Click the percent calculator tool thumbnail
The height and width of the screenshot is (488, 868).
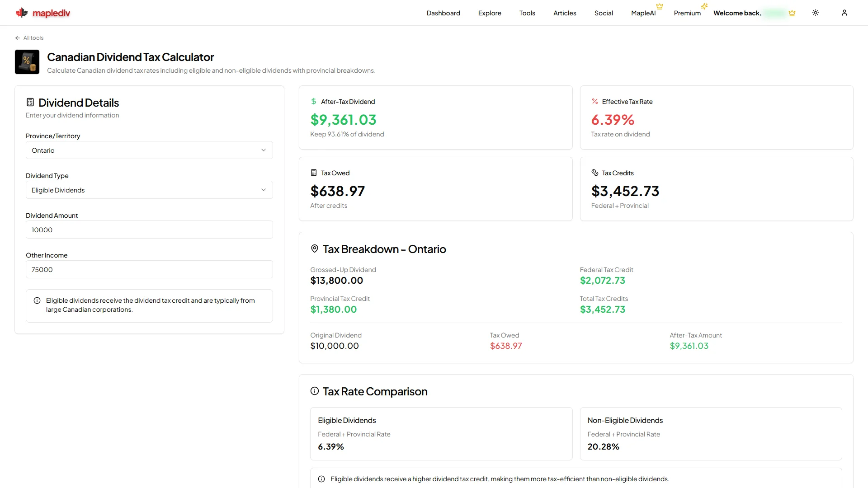(x=27, y=62)
